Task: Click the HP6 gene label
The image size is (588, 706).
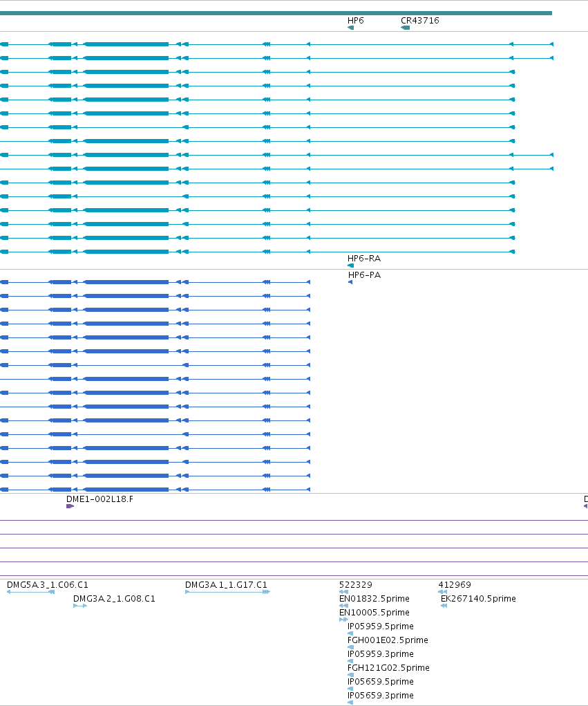Action: click(x=355, y=21)
